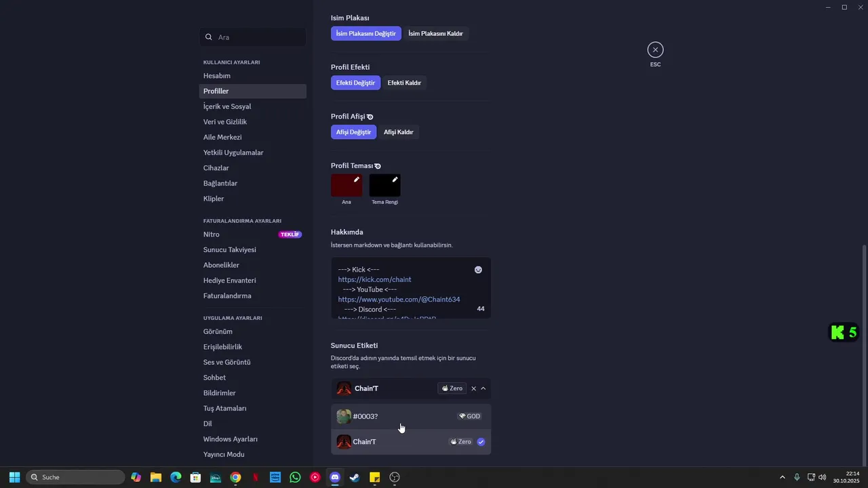
Task: Click the Chain'T server avatar in dropdown header
Action: coord(344,388)
